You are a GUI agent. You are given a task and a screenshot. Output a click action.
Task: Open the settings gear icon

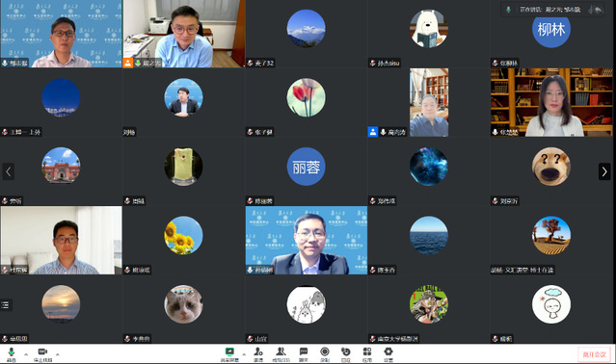(388, 353)
